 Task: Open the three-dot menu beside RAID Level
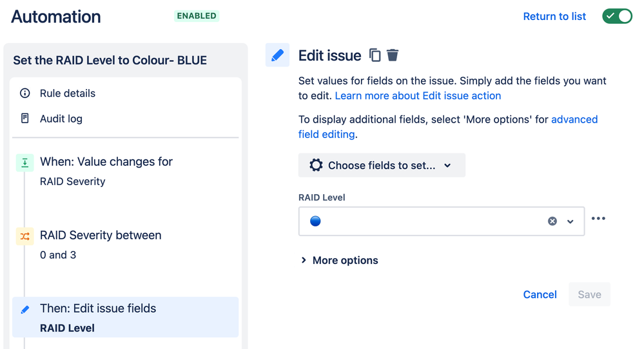[598, 219]
